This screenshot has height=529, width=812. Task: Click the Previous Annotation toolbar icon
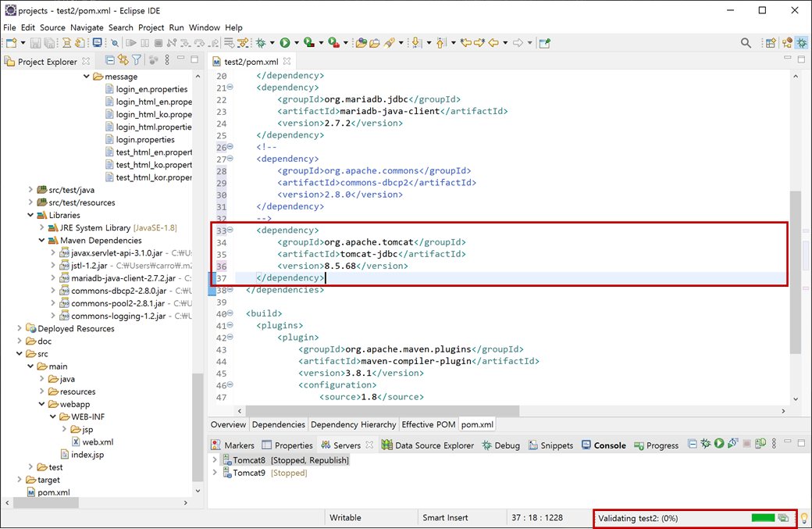pyautogui.click(x=440, y=43)
